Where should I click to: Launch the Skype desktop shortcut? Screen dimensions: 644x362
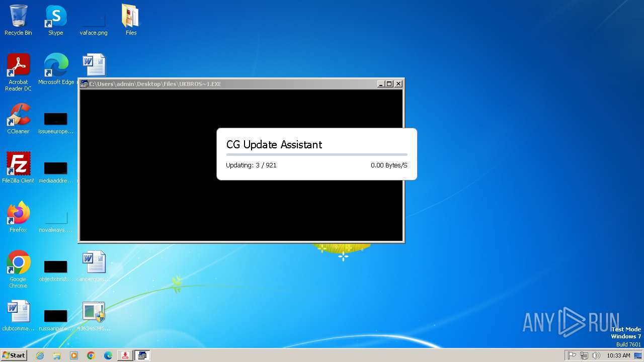[56, 20]
